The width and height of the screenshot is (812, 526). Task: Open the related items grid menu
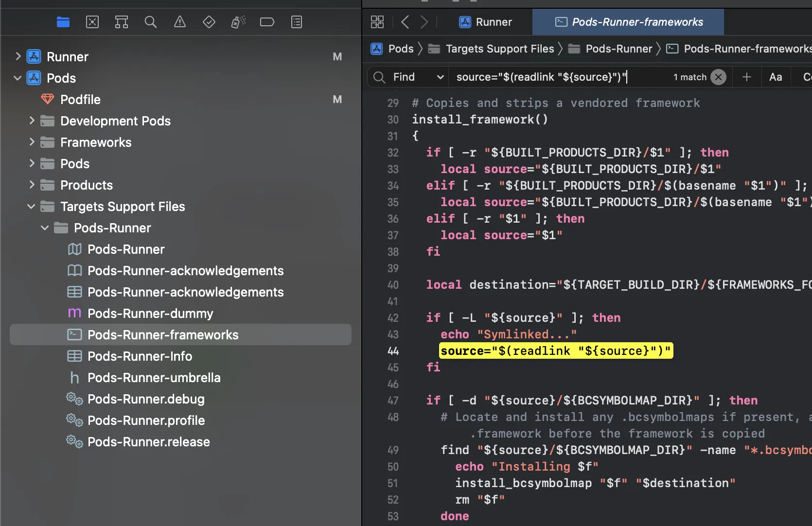pos(377,22)
